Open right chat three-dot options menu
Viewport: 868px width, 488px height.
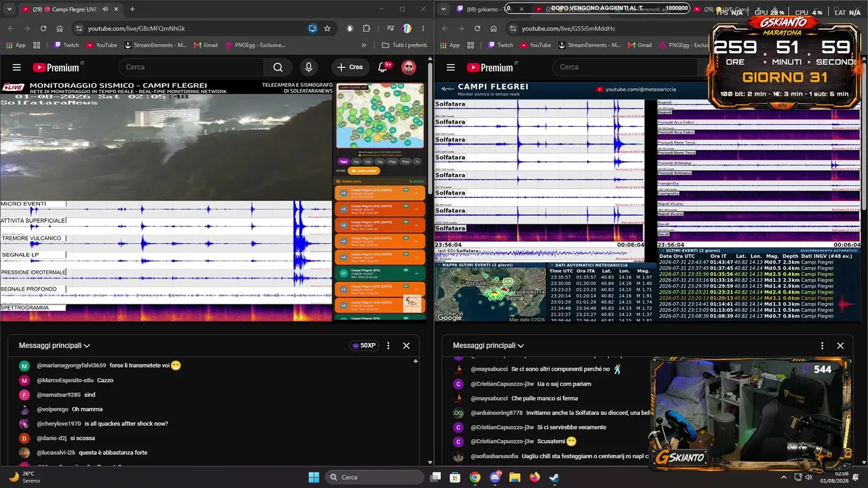(823, 346)
